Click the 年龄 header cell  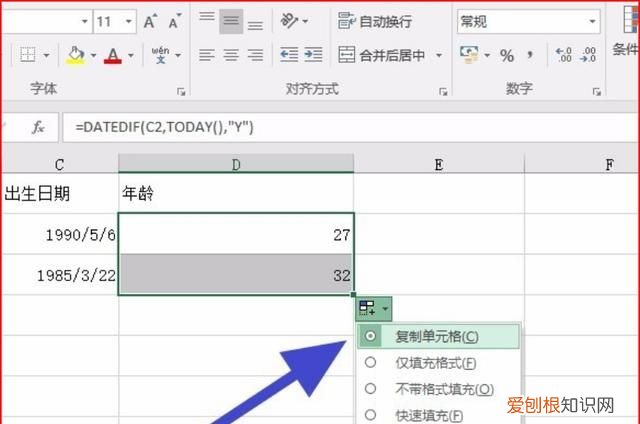(x=236, y=193)
